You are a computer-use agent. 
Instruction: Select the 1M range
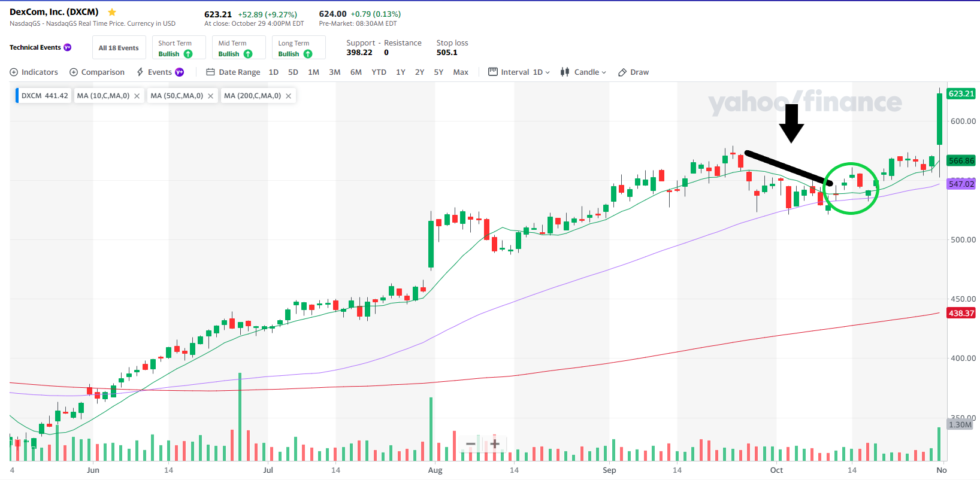[x=313, y=72]
